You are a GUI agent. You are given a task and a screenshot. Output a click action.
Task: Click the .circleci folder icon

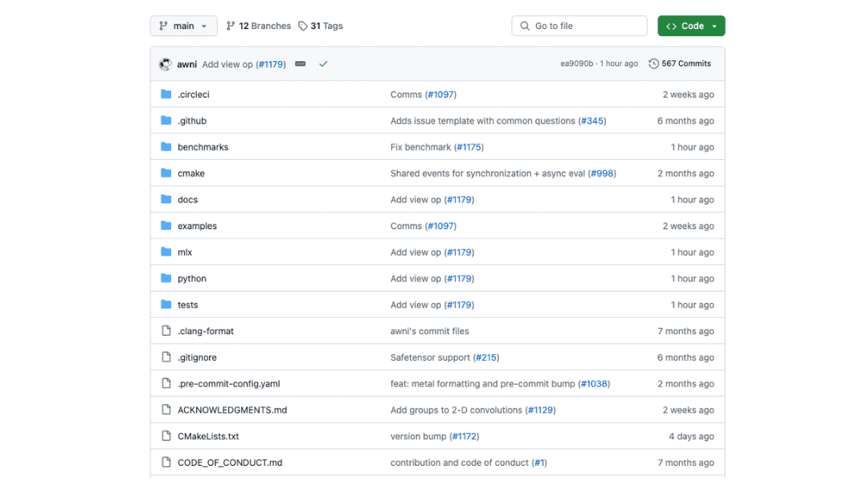(166, 95)
